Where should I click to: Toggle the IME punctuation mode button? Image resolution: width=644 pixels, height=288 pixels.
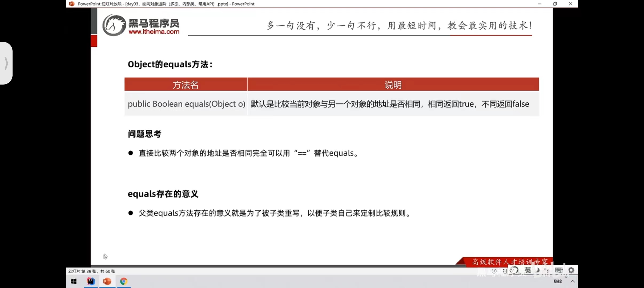pos(547,270)
